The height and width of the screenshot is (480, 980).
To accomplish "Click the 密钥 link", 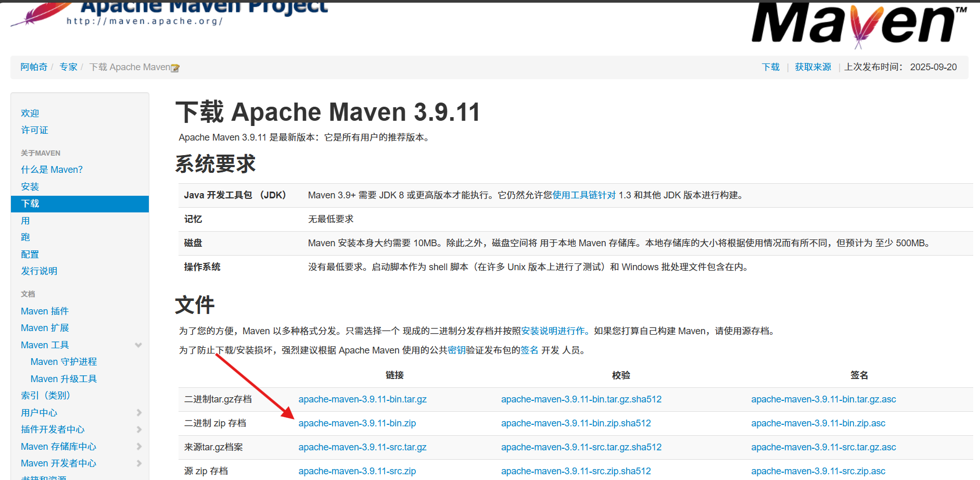I will 456,350.
